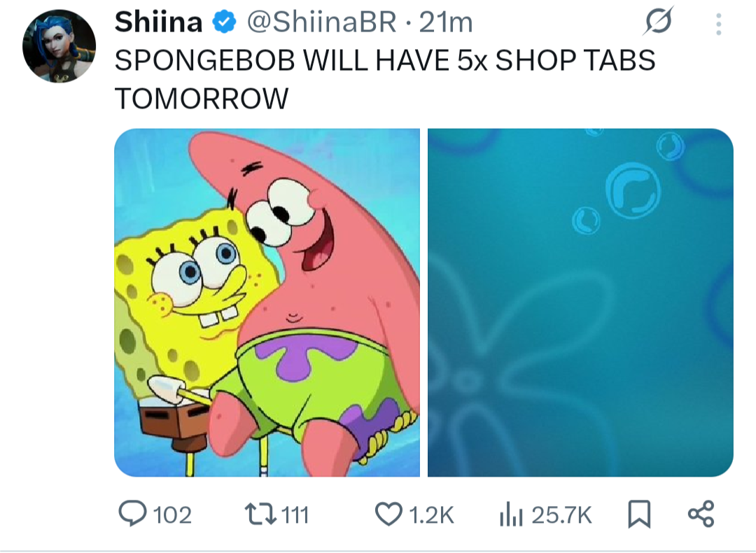Image resolution: width=756 pixels, height=553 pixels.
Task: Click the 111 reposts count
Action: [x=295, y=515]
